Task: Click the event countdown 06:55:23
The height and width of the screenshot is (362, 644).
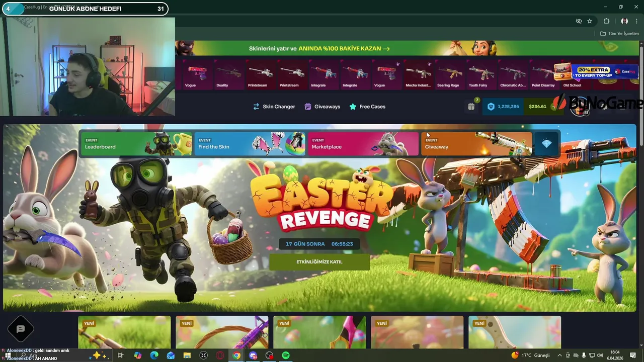Action: (x=342, y=244)
